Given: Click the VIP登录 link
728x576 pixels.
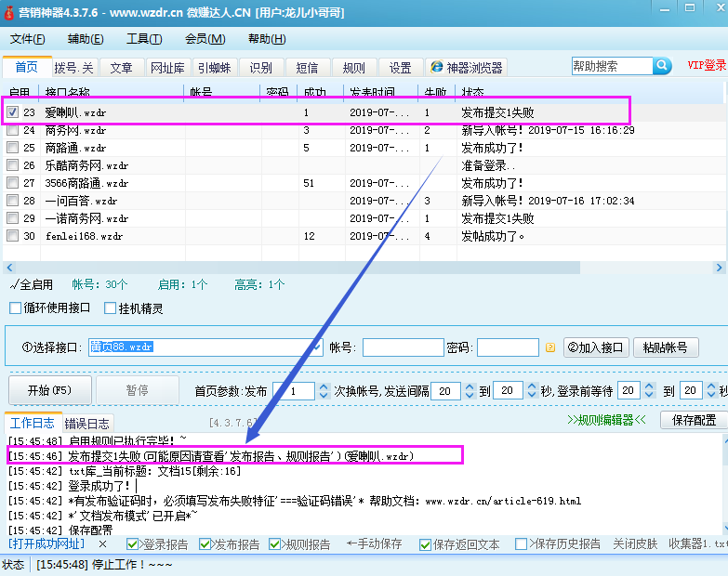Looking at the screenshot, I should 707,65.
